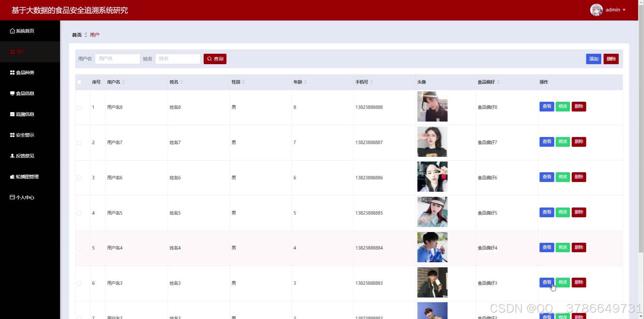644x319 pixels.
Task: Click 修改 for 用户名4
Action: [563, 247]
